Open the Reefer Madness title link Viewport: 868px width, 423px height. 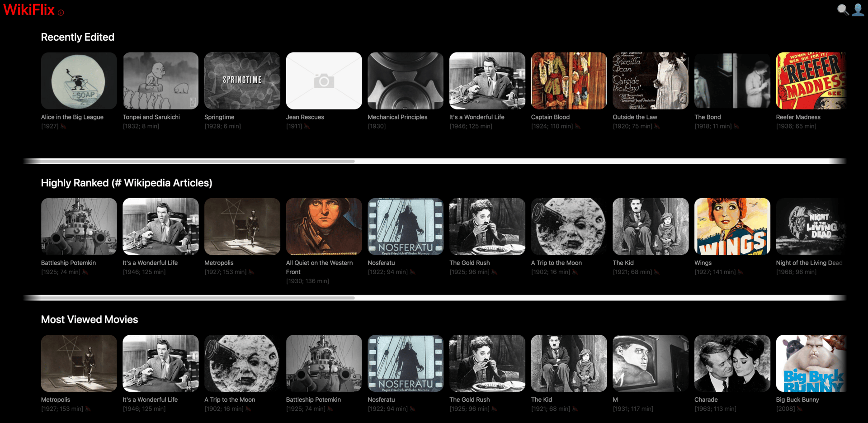click(x=798, y=117)
